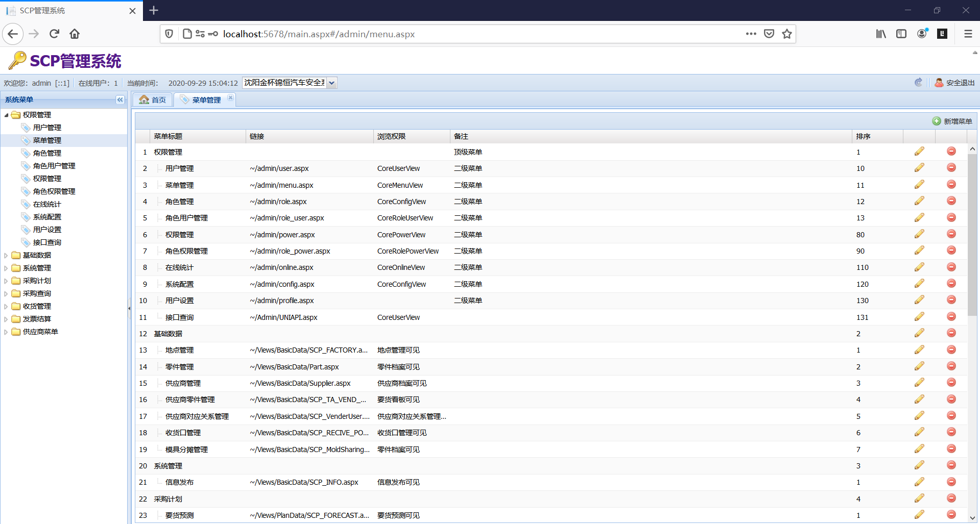Screen dimensions: 980x524
Task: Open 用户管理 in the system menu tree
Action: (47, 128)
